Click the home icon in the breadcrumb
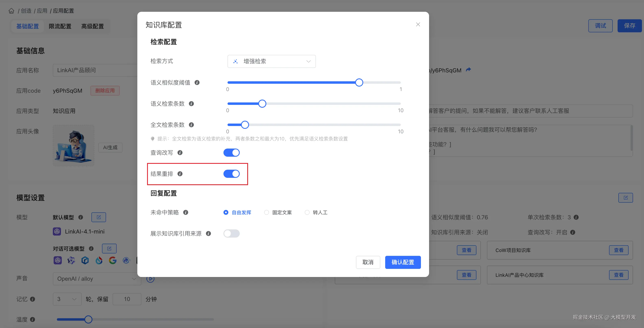Image resolution: width=644 pixels, height=328 pixels. [x=11, y=11]
